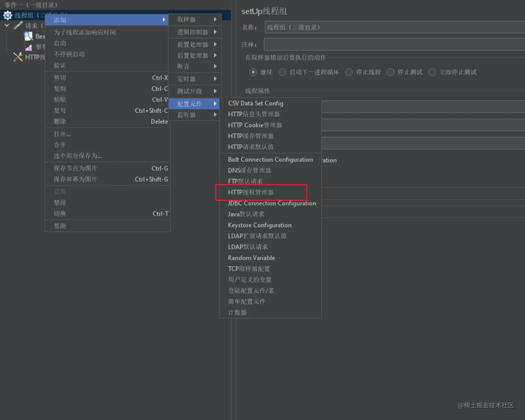The height and width of the screenshot is (420, 525).
Task: Select TCP取样器配置 config element
Action: [x=270, y=269]
